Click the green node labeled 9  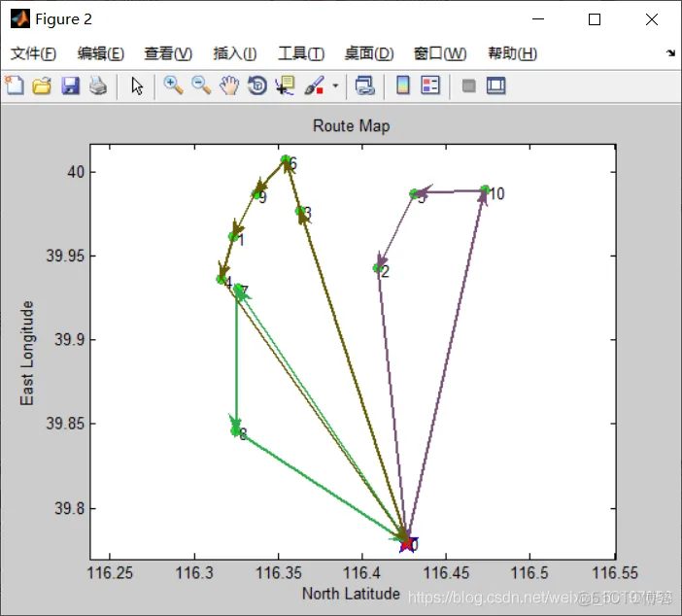[256, 194]
